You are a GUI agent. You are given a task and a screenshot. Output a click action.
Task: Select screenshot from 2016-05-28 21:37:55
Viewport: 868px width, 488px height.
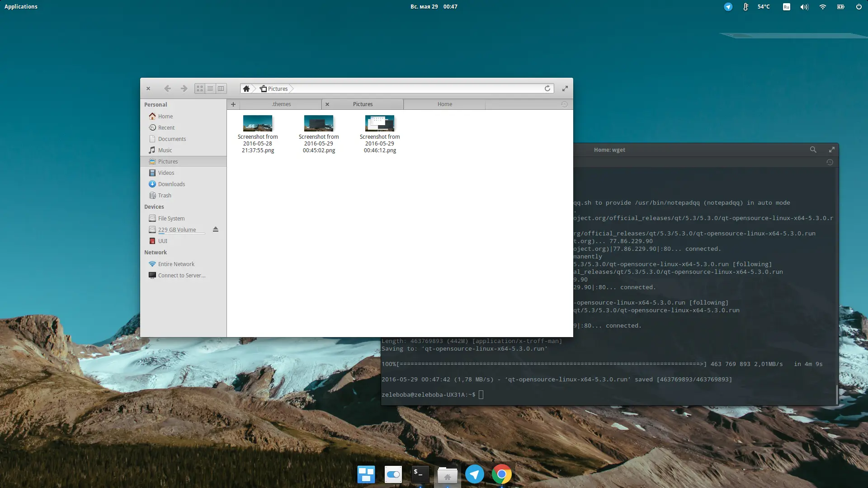pyautogui.click(x=258, y=134)
